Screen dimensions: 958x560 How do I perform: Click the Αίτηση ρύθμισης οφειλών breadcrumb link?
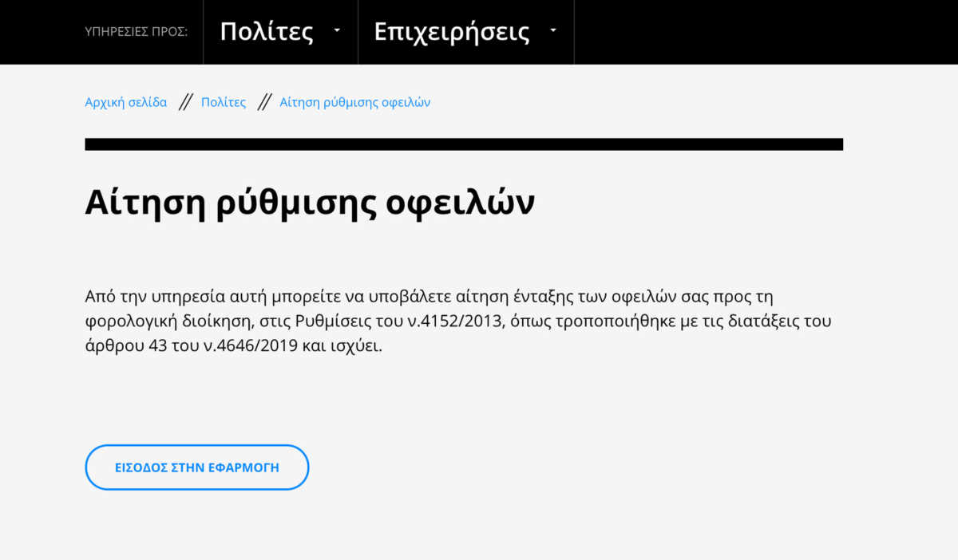(354, 102)
